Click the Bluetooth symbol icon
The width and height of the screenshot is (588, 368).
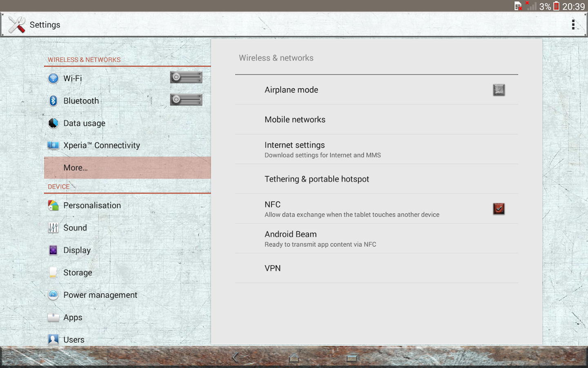pos(53,101)
